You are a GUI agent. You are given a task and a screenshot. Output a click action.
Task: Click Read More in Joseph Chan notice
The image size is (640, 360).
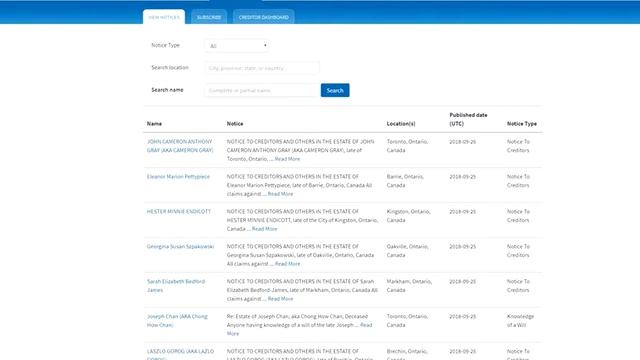[366, 325]
